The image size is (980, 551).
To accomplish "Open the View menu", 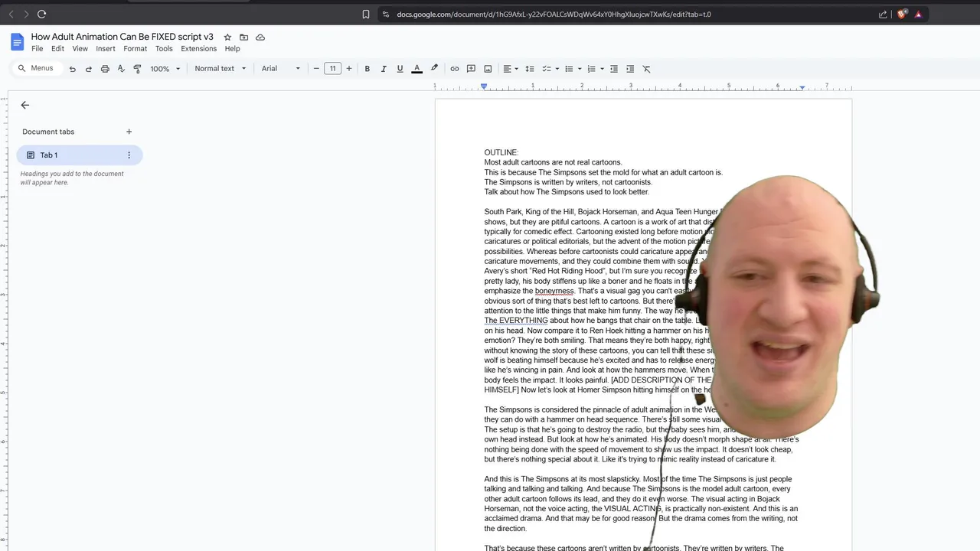I will tap(80, 48).
